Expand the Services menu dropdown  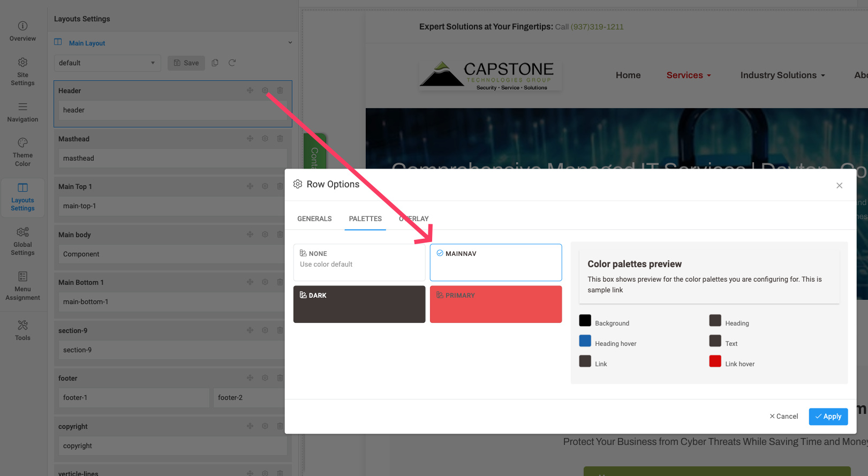pyautogui.click(x=688, y=75)
